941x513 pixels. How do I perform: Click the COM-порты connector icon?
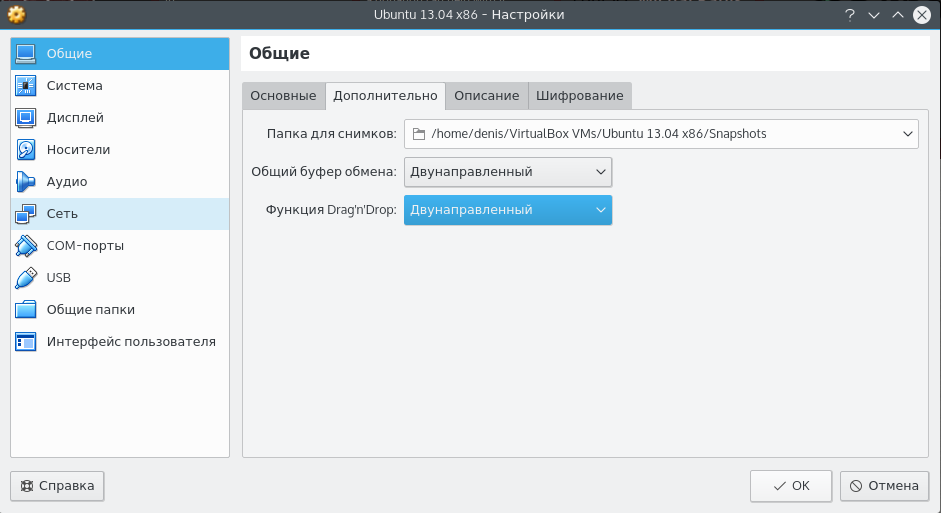click(26, 246)
